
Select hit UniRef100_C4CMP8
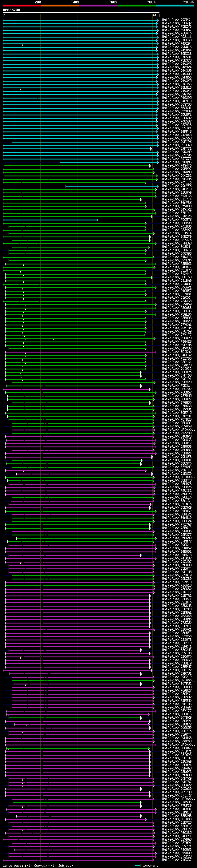click(177, 437)
